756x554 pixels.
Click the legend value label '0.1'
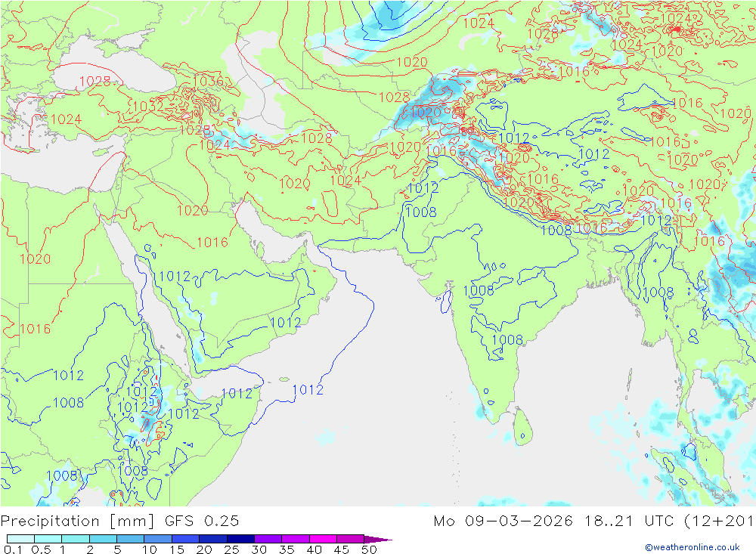pyautogui.click(x=13, y=549)
